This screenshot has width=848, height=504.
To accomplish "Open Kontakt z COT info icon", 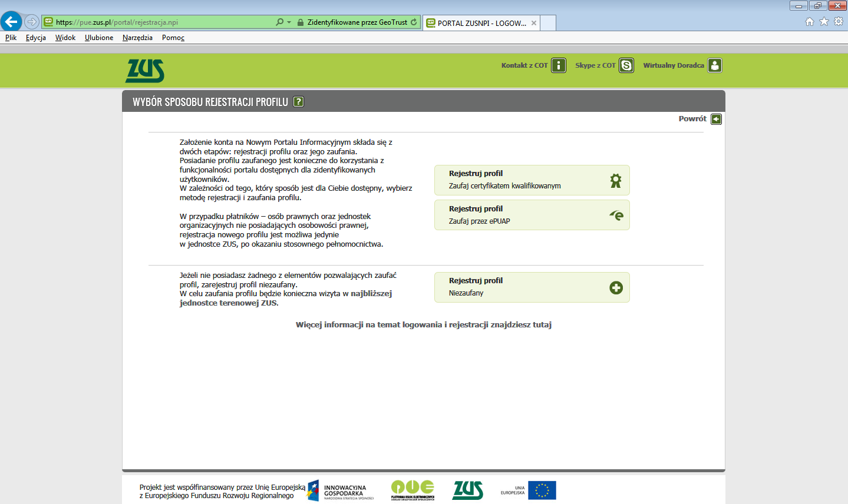I will 558,65.
